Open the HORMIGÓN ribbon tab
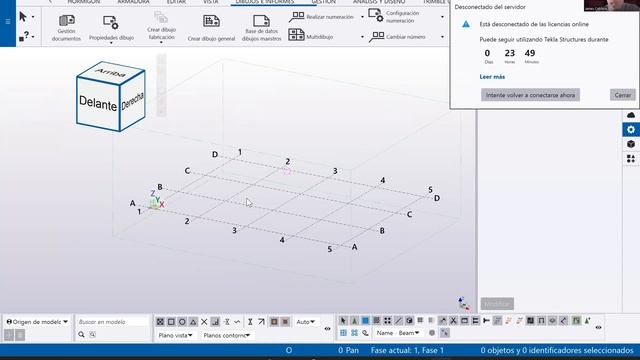640x360 pixels. point(84,2)
